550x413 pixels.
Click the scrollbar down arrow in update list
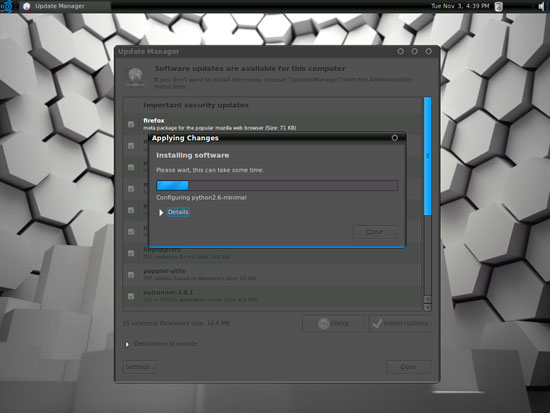(428, 307)
